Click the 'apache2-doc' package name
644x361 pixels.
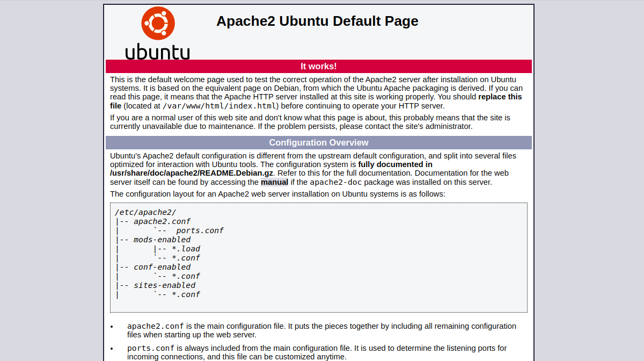coord(336,182)
